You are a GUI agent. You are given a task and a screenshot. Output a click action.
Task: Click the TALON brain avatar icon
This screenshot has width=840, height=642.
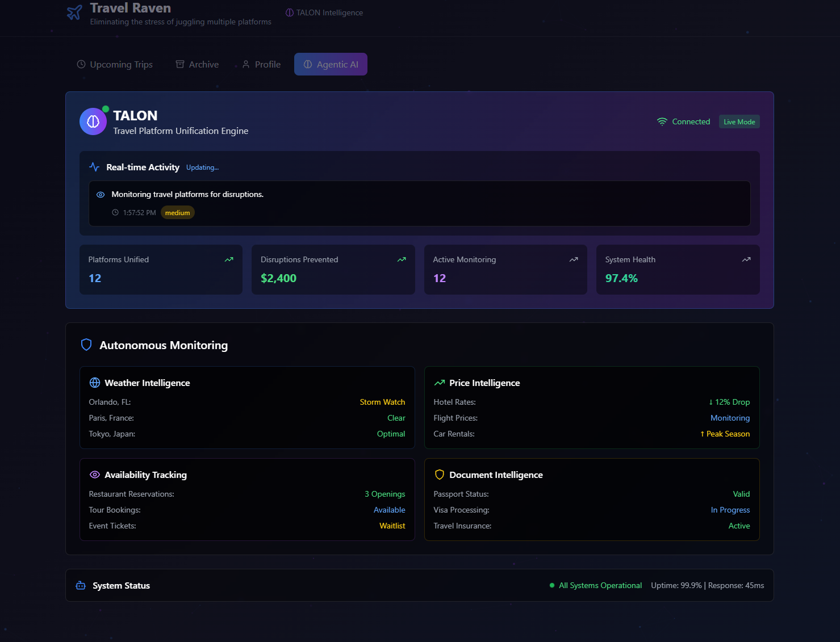coord(93,121)
